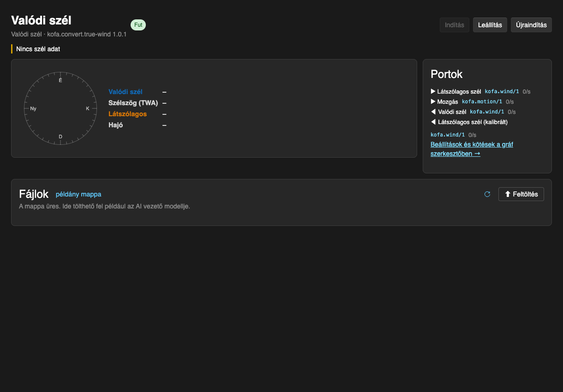This screenshot has width=563, height=392.
Task: Click the input arrow beside Mozgás port
Action: point(433,101)
